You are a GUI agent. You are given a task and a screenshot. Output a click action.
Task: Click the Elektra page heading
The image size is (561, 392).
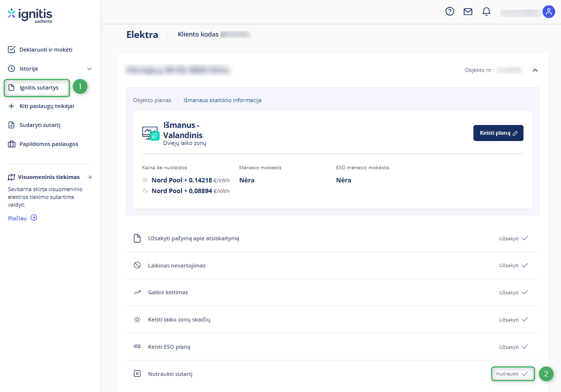point(142,35)
